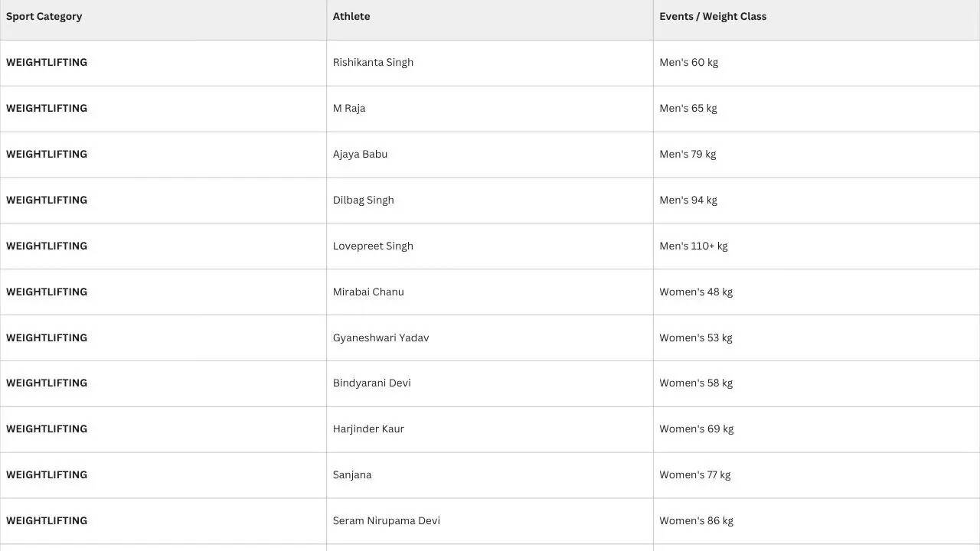Select the M Raja athlete cell
The image size is (980, 551).
click(490, 109)
